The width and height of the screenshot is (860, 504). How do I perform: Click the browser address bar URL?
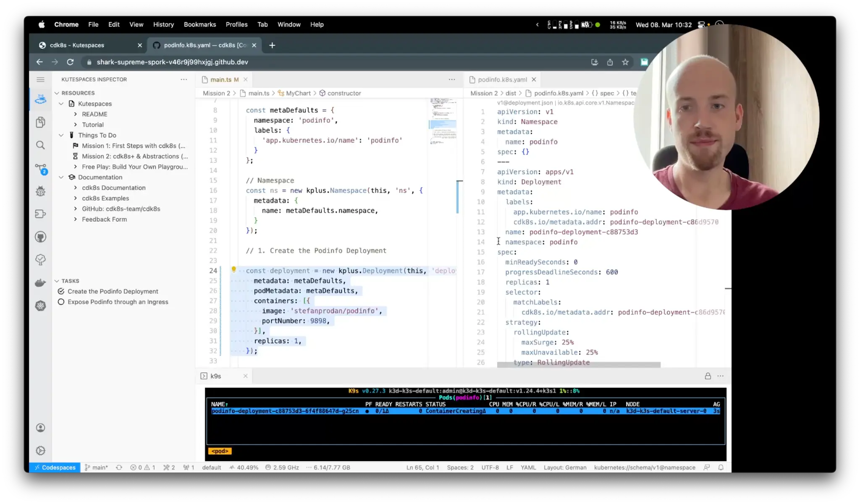point(172,62)
